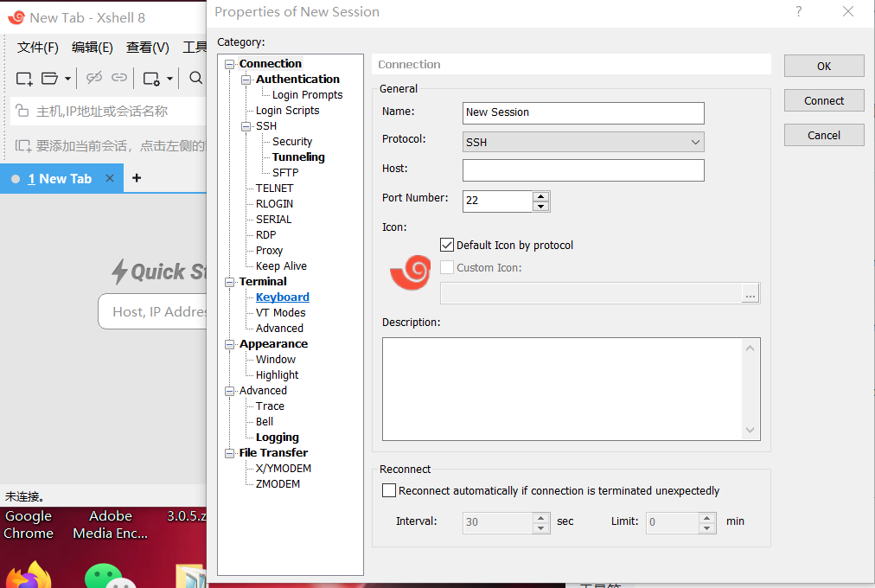Select Tunneling in the category tree
This screenshot has width=875, height=588.
pos(298,157)
